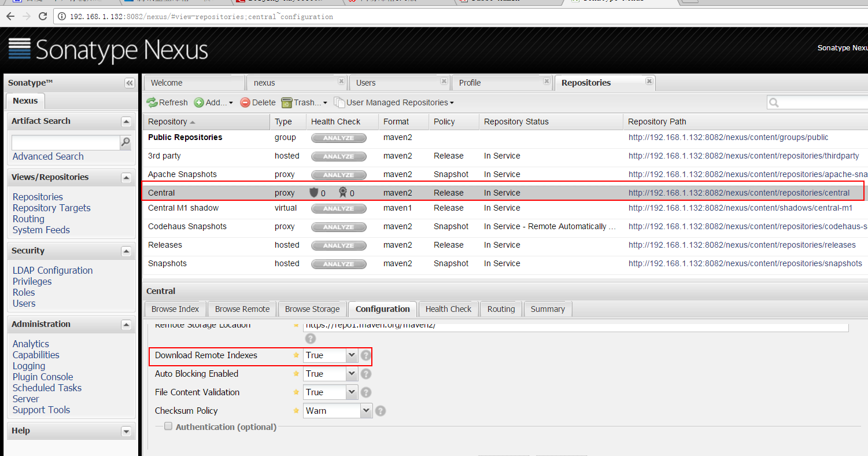Click the Refresh toolbar button

(x=167, y=102)
